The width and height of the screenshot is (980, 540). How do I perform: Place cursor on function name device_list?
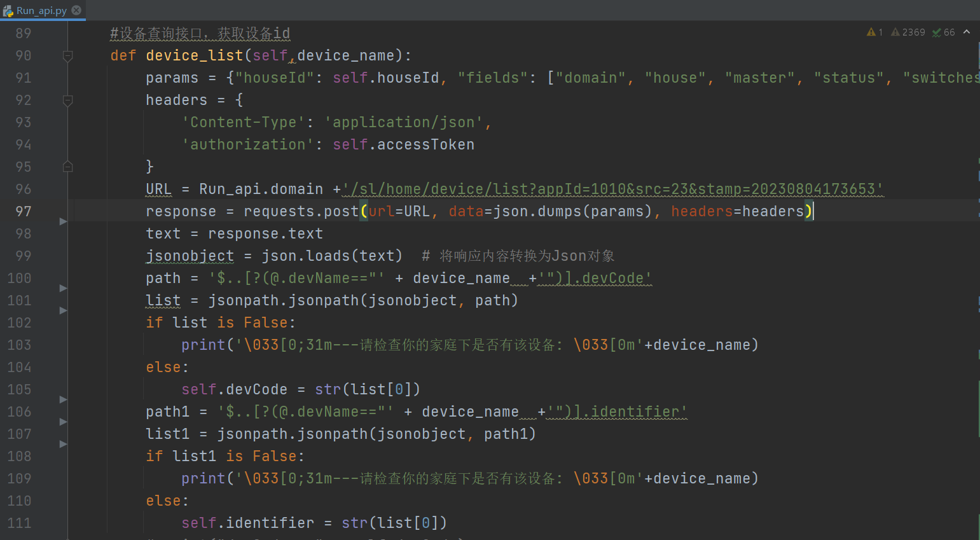coord(195,55)
